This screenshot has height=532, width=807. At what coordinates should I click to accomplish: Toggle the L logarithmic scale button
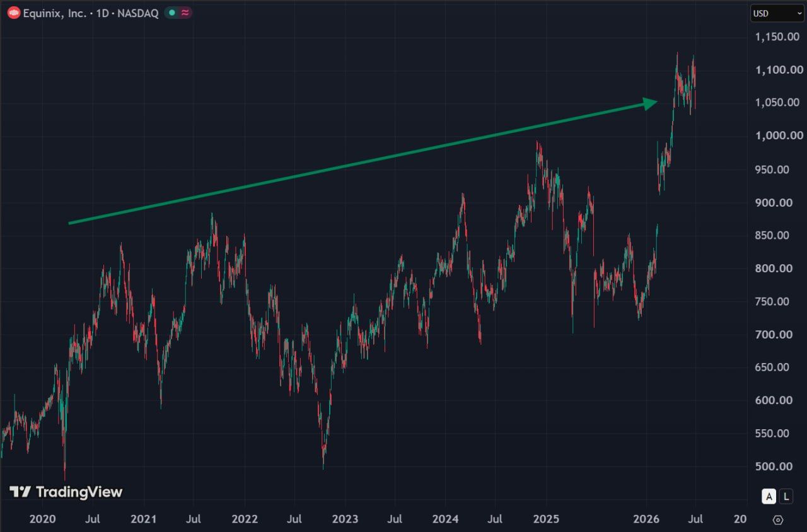[x=786, y=497]
